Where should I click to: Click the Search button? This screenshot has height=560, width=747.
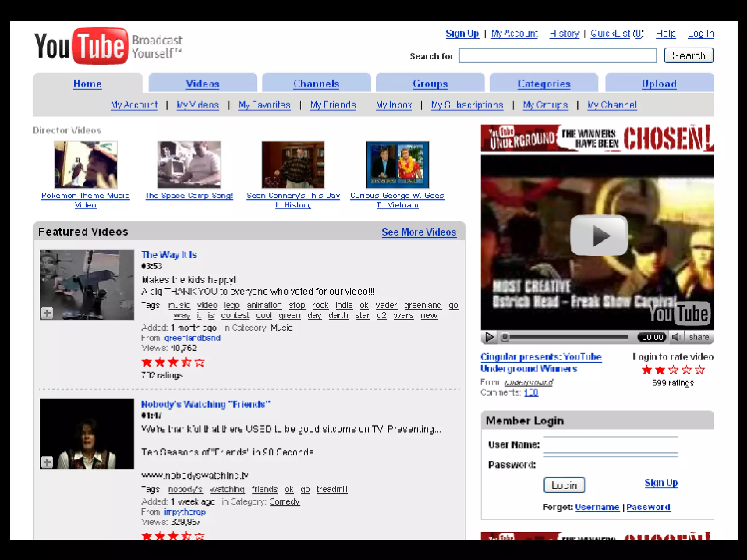pos(688,55)
